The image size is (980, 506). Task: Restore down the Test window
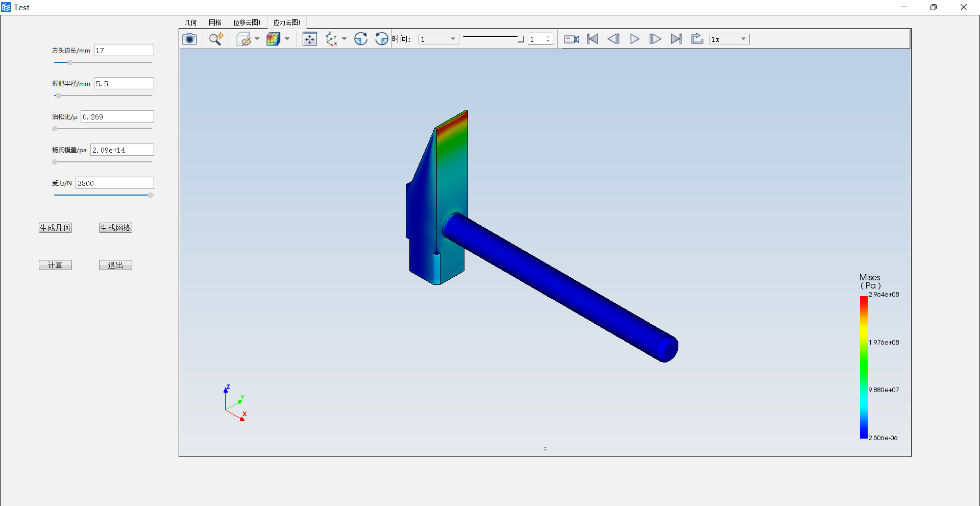(934, 7)
